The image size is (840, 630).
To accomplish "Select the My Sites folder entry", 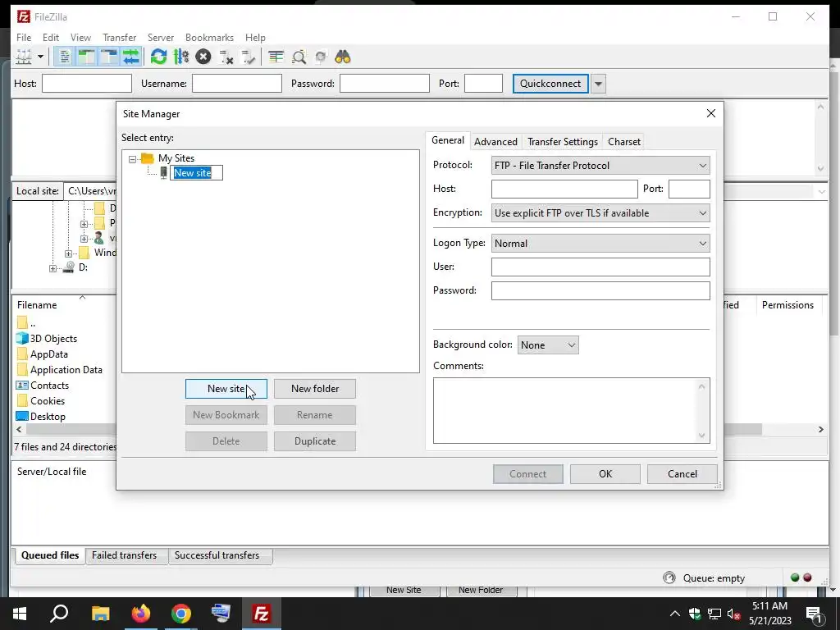I will tap(176, 158).
